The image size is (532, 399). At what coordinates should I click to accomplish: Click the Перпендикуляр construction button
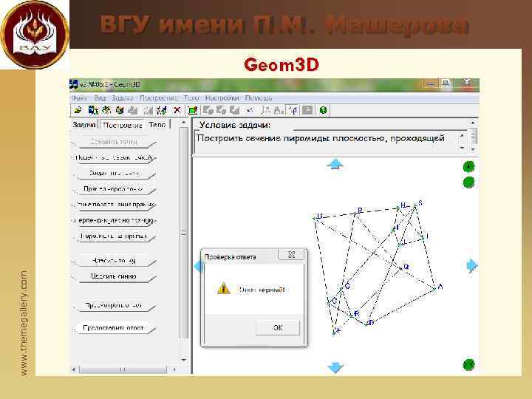113,220
